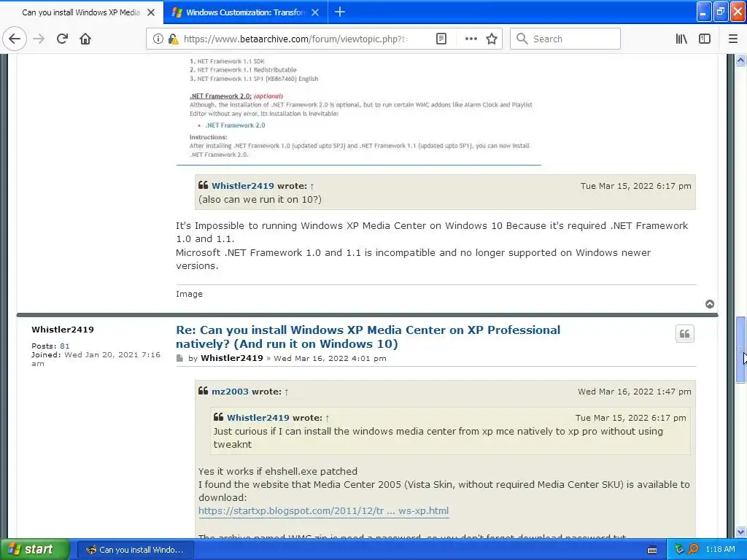Open page actions three-dot menu
Screen dimensions: 747x560
[x=471, y=39]
